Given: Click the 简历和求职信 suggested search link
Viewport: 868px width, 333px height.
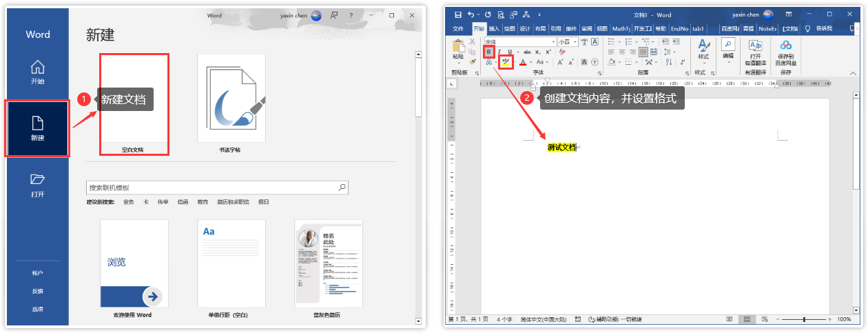Looking at the screenshot, I should point(233,202).
